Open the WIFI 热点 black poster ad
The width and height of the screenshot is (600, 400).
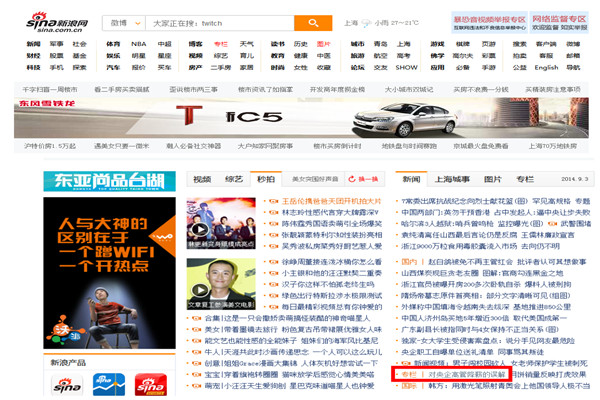(x=109, y=273)
